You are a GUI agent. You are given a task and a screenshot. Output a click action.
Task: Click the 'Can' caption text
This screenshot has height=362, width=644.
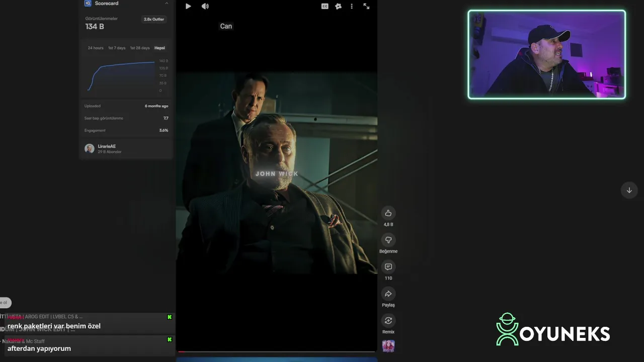coord(226,26)
